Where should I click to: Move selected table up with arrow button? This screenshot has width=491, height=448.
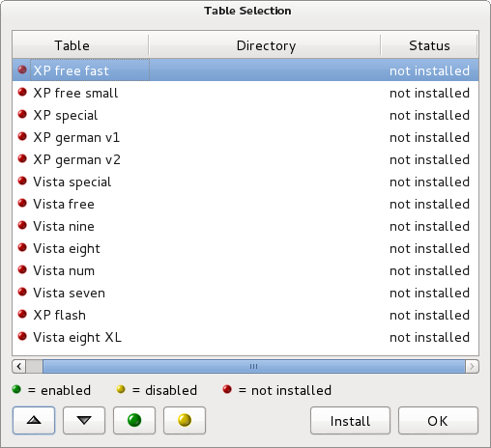pos(34,420)
